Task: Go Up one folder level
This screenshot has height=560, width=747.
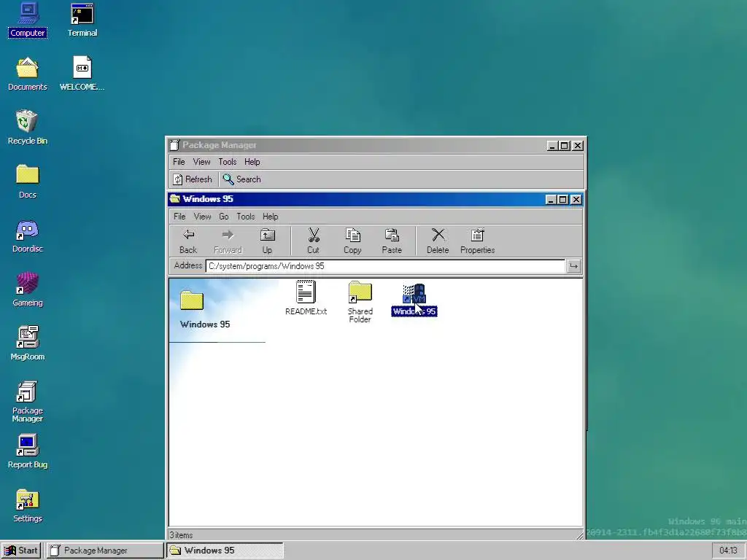Action: pyautogui.click(x=267, y=241)
